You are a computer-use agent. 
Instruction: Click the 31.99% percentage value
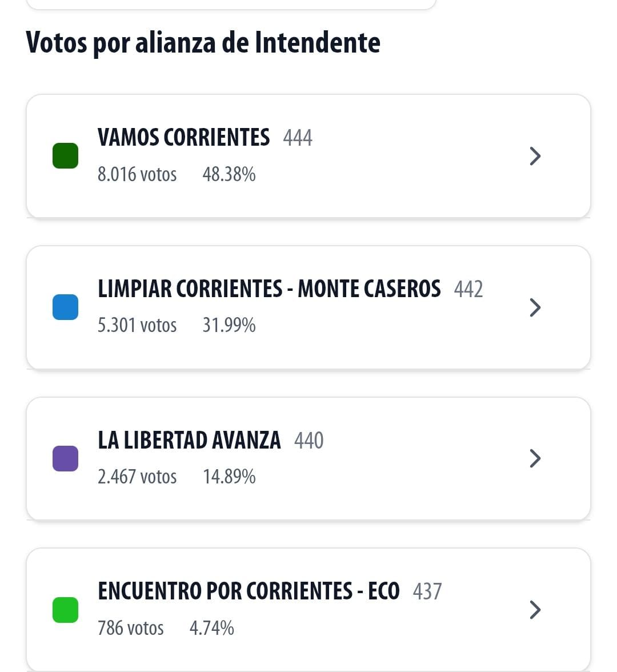(x=229, y=326)
